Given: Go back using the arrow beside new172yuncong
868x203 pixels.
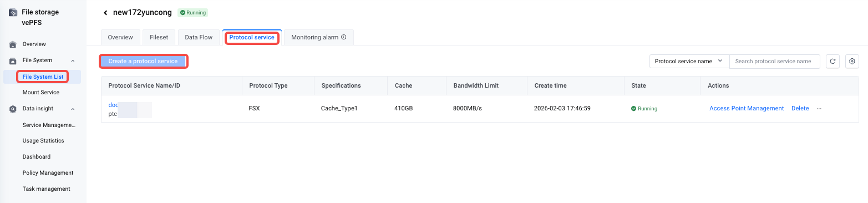Looking at the screenshot, I should 105,13.
